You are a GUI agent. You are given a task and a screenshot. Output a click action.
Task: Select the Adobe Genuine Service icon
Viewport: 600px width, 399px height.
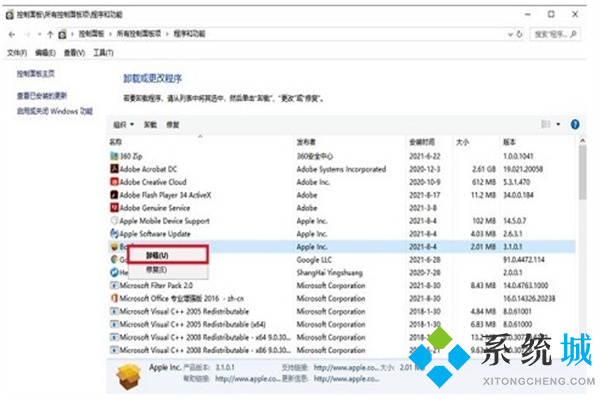tap(114, 208)
